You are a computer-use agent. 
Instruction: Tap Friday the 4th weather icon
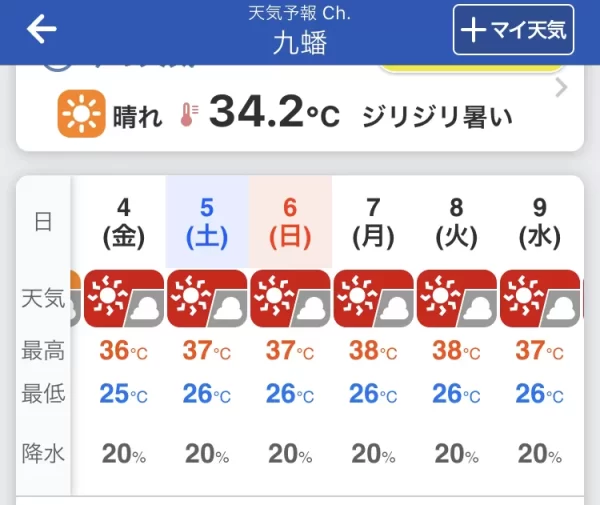pyautogui.click(x=124, y=298)
